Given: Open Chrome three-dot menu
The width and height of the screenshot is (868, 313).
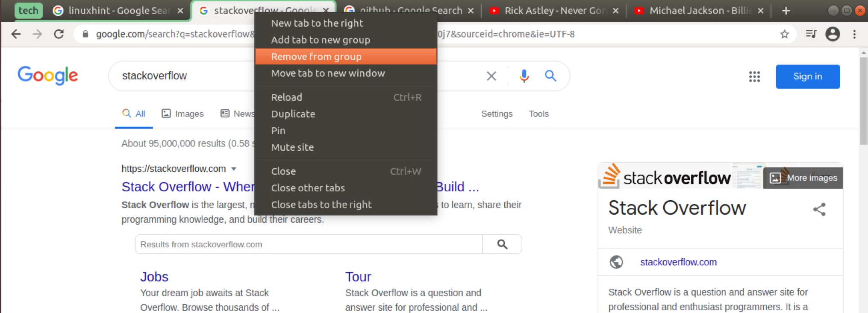Looking at the screenshot, I should coord(854,34).
